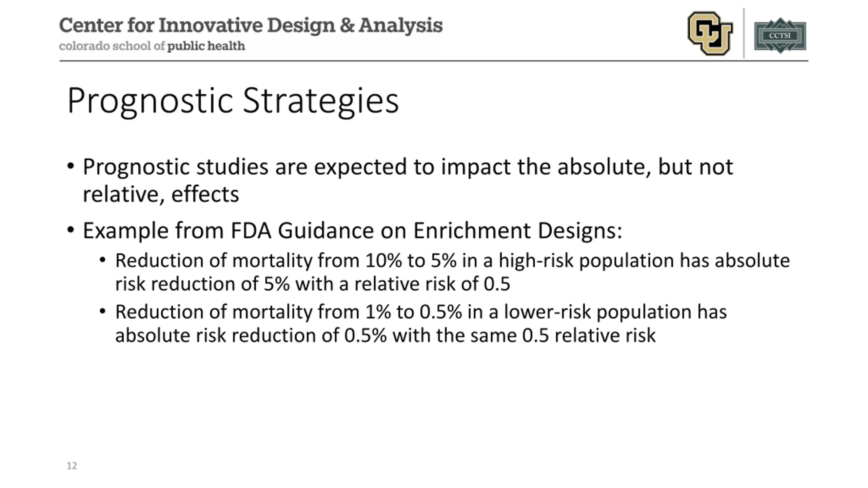Image resolution: width=868 pixels, height=488 pixels.
Task: Select the slide number 12
Action: 72,466
